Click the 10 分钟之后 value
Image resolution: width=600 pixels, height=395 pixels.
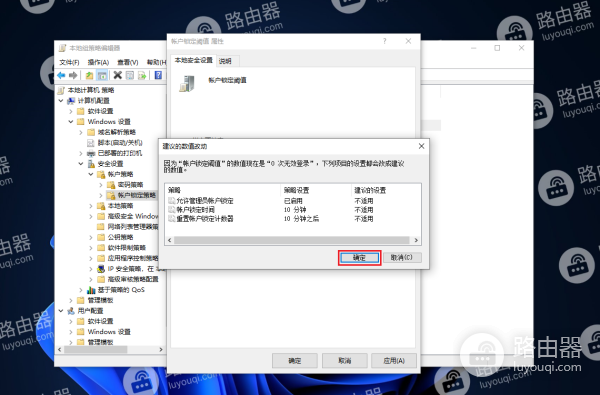point(301,219)
